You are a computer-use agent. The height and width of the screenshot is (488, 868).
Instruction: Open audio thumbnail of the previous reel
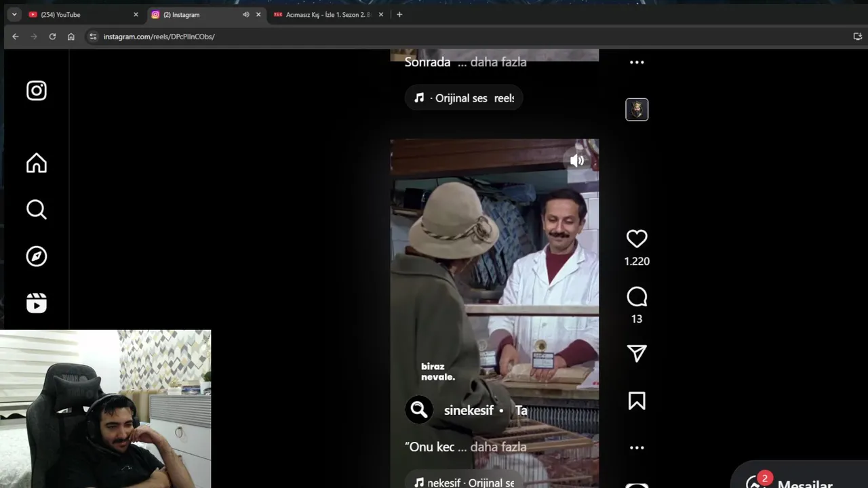637,110
